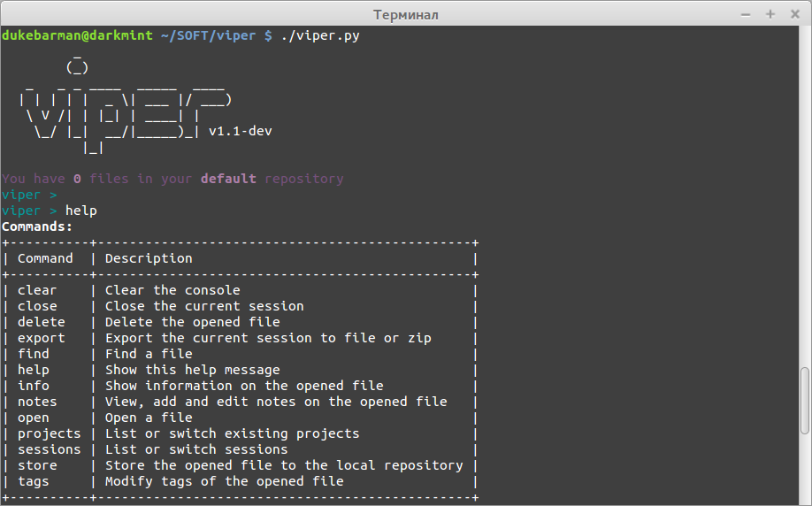This screenshot has height=506, width=812.
Task: Click the tags command entry
Action: (x=33, y=481)
